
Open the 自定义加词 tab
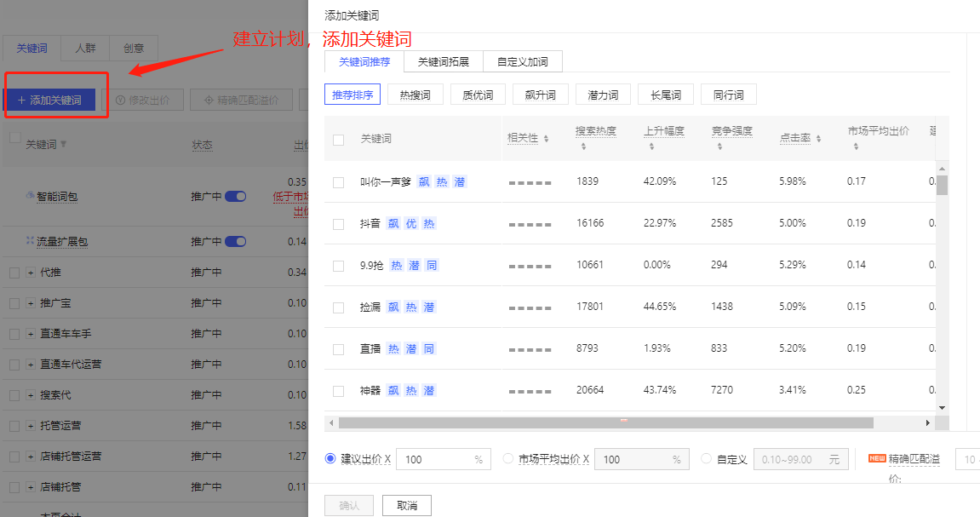[523, 62]
